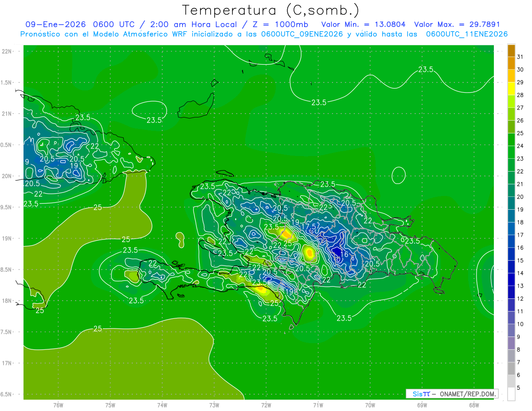Click the 69W longitude axis label
Viewport: 532px width, 411px height.
(422, 405)
